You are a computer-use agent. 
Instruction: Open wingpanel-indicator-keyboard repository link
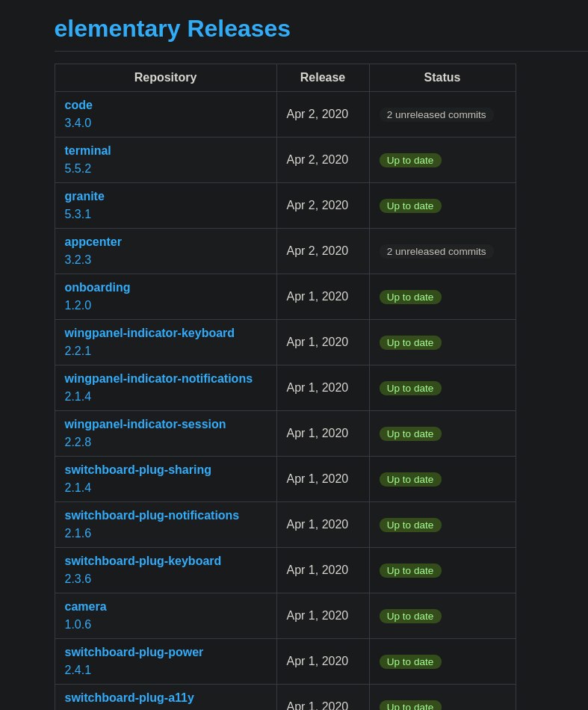pyautogui.click(x=149, y=333)
